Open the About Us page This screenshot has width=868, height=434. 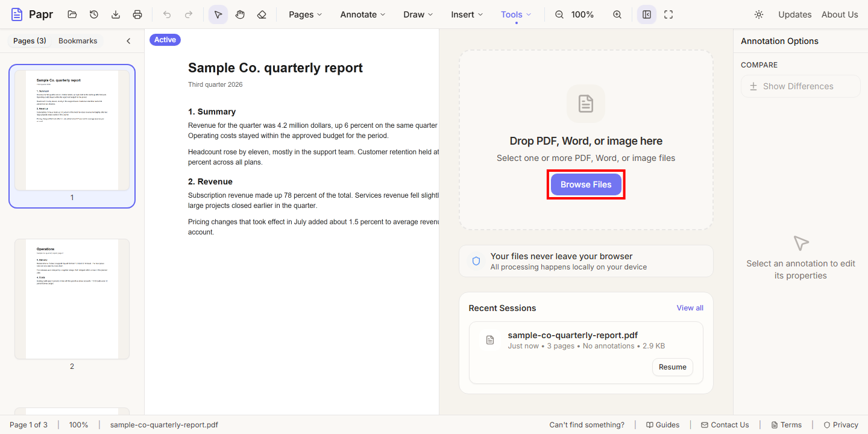pos(840,14)
